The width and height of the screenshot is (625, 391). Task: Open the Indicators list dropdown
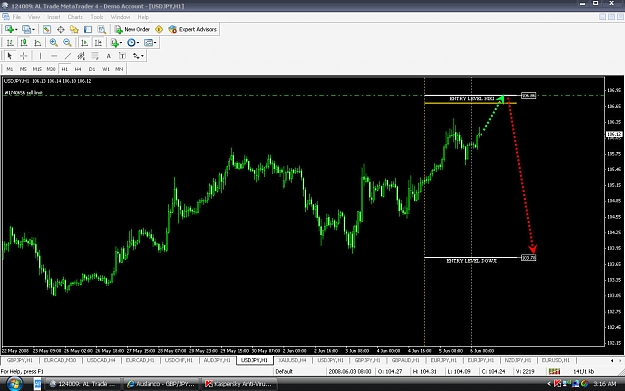pos(116,43)
